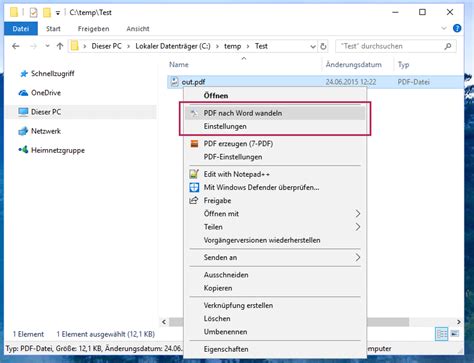This screenshot has height=363, width=474.
Task: Click the Dieser PC monitor icon
Action: click(23, 112)
